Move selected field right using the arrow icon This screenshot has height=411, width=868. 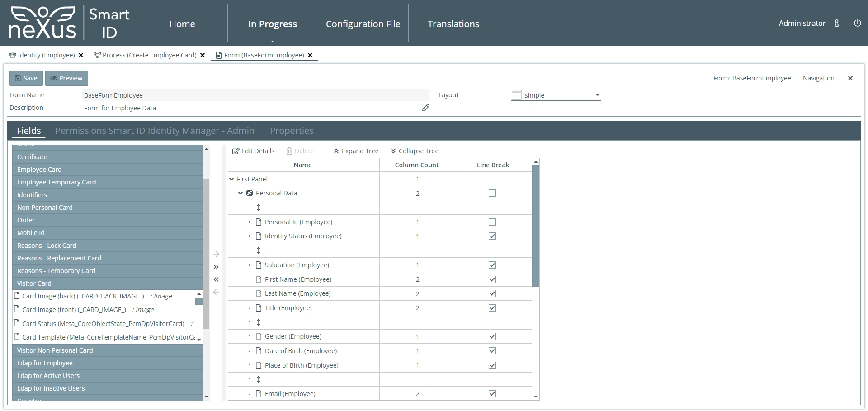point(217,254)
